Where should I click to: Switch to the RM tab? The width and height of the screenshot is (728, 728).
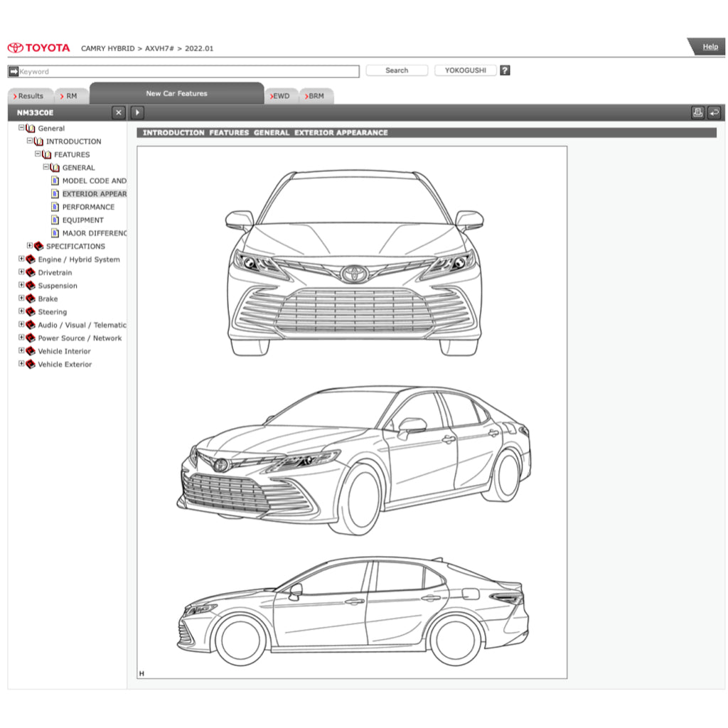(70, 95)
